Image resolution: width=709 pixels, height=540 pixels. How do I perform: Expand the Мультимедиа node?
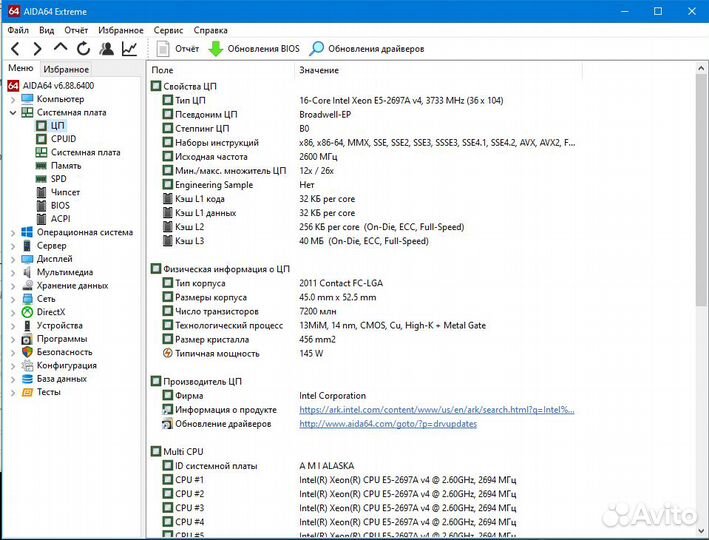point(13,273)
